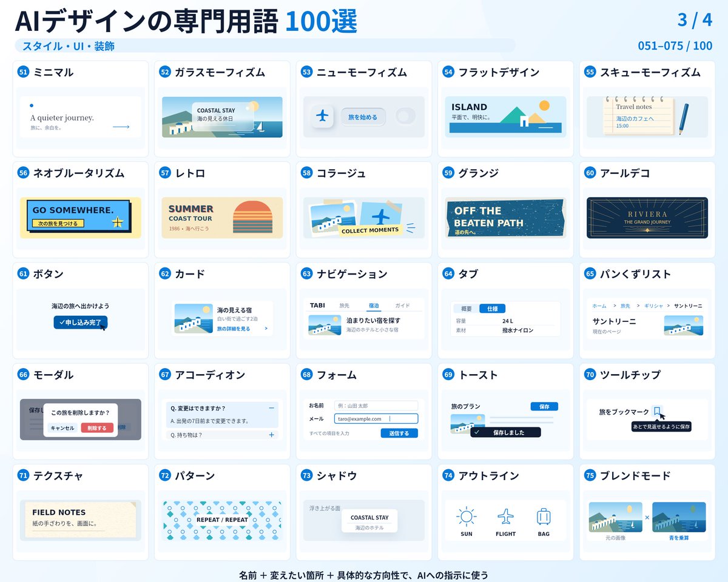The height and width of the screenshot is (582, 728).
Task: Click the airplane icon in the Neumorphism card
Action: 322,116
